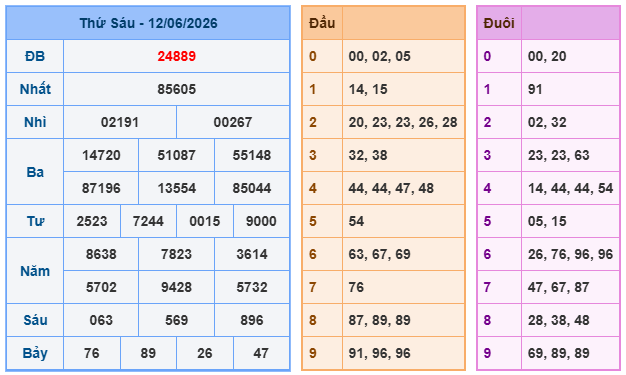This screenshot has height=375, width=626.
Task: Select fifth prize number 7823
Action: click(176, 254)
